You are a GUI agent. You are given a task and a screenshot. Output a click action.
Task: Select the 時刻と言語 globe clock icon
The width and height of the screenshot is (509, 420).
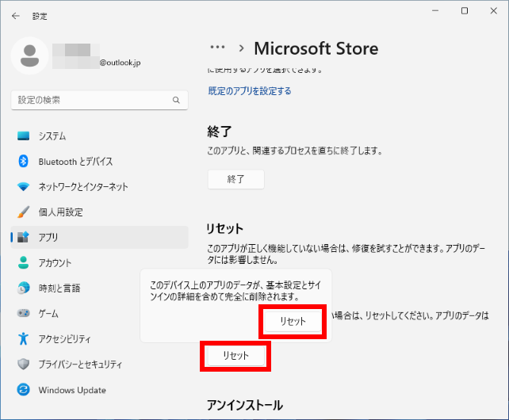point(23,288)
